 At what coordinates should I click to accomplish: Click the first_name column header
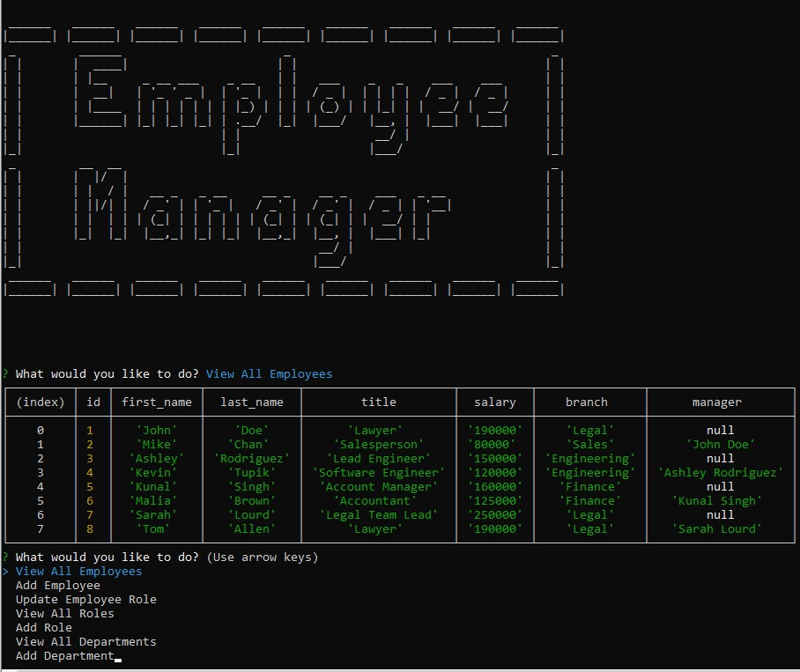(x=157, y=402)
